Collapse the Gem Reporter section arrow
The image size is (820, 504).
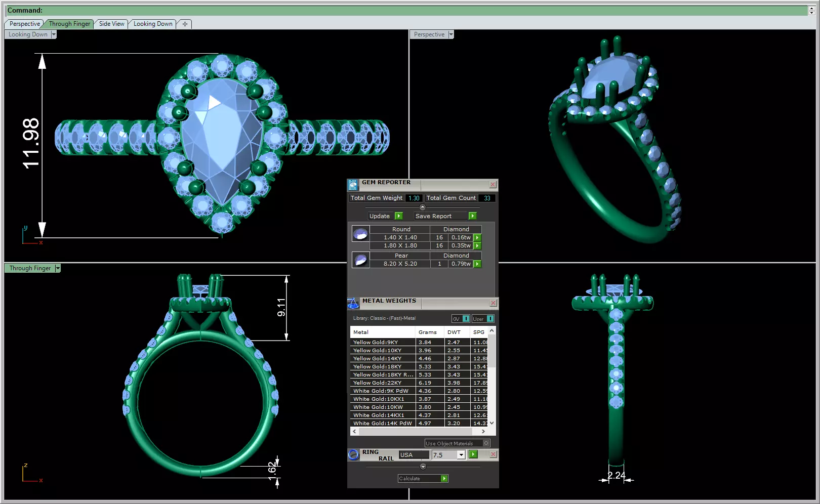click(423, 207)
